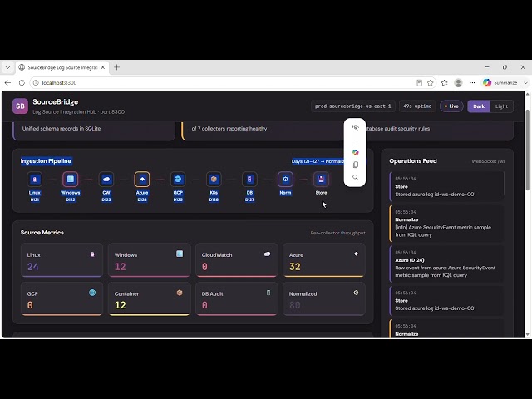Open the browser favorites list icon

(x=445, y=83)
